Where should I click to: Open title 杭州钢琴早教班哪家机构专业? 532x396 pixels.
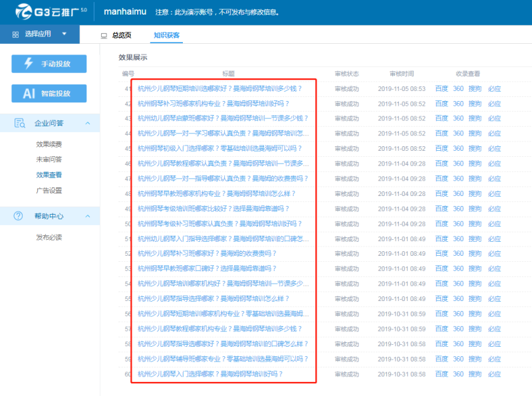[217, 193]
